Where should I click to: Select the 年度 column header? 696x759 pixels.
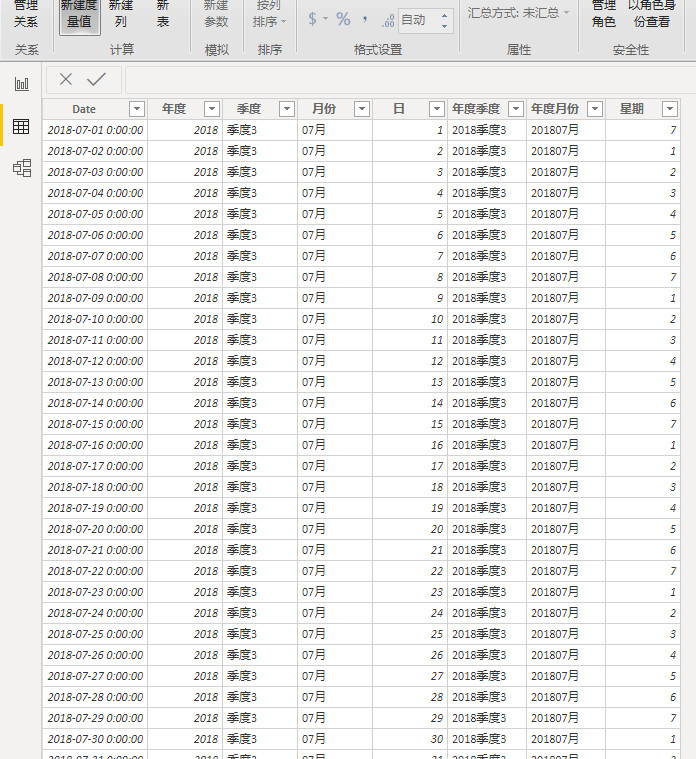[x=174, y=109]
